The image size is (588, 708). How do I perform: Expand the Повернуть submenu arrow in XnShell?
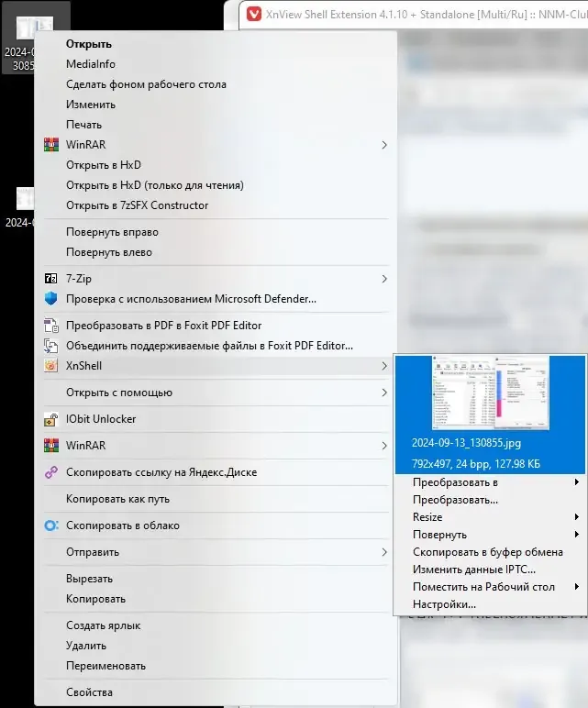coord(577,534)
